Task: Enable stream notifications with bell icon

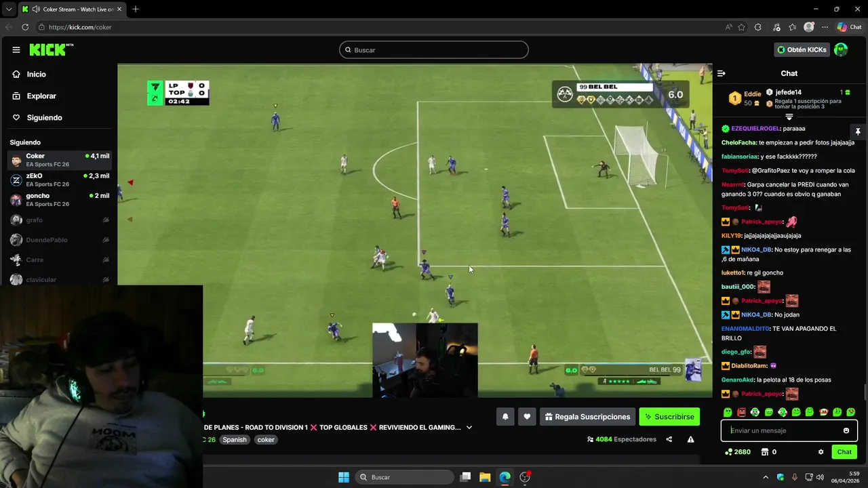Action: pyautogui.click(x=505, y=417)
